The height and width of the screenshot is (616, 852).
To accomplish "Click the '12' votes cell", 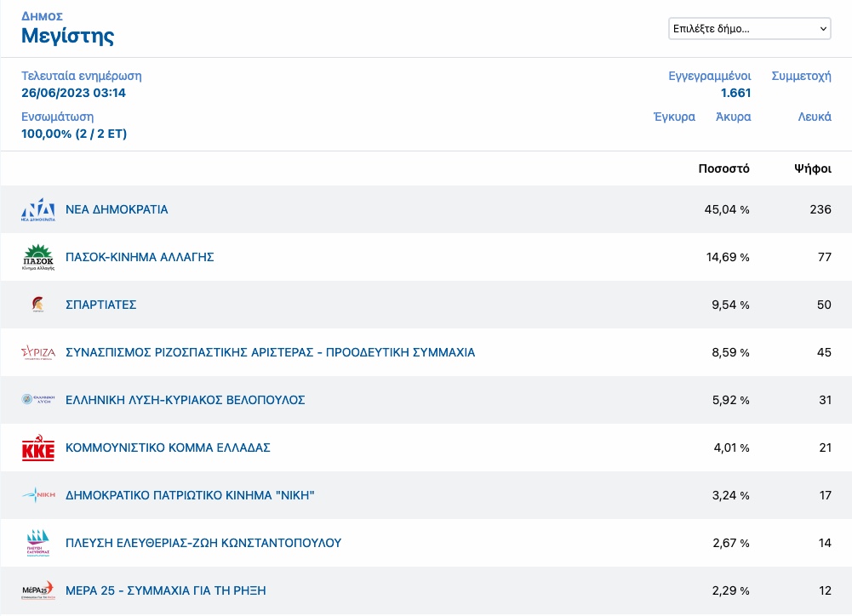I will click(825, 590).
